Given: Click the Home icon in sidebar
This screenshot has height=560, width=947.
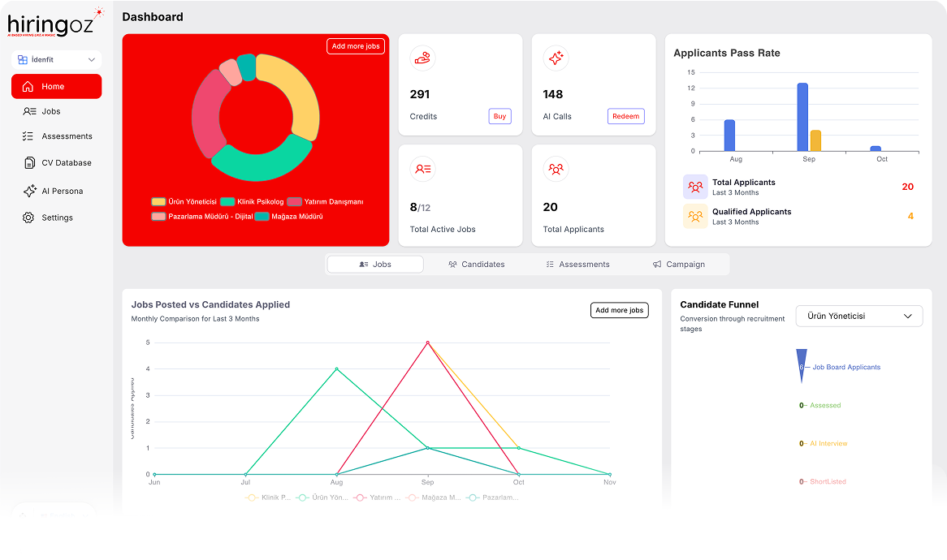Looking at the screenshot, I should coord(28,86).
